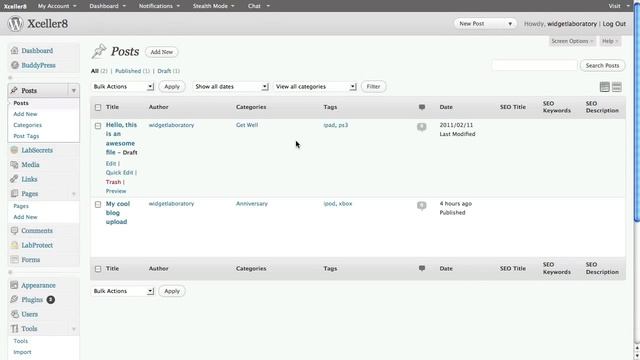Viewport: 640px width, 360px height.
Task: Click the LabProtect sidebar icon
Action: (x=14, y=245)
